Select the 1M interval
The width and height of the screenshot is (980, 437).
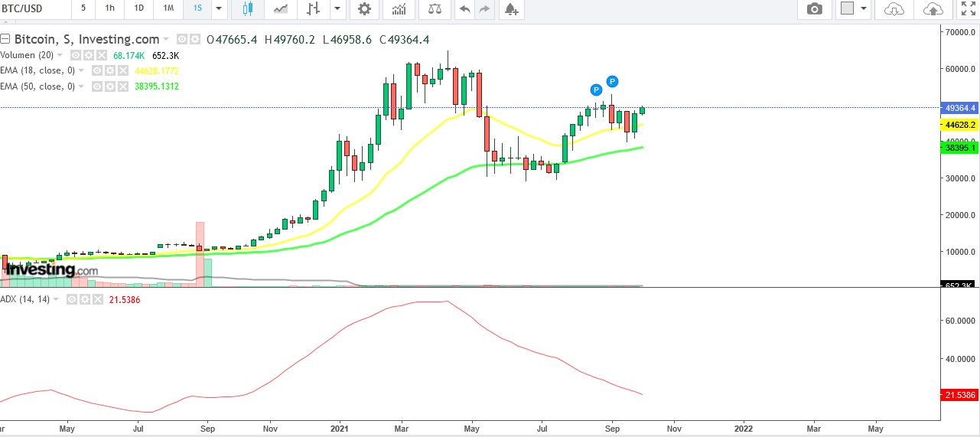[x=168, y=9]
